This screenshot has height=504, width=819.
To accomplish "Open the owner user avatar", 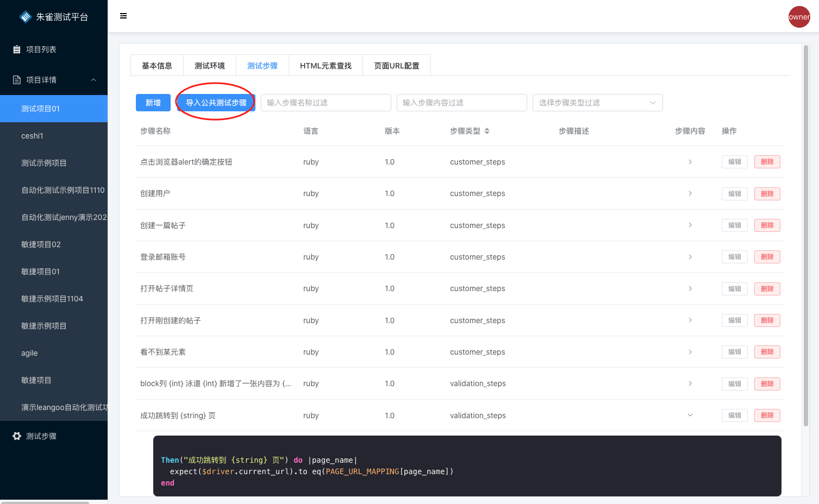I will 799,17.
